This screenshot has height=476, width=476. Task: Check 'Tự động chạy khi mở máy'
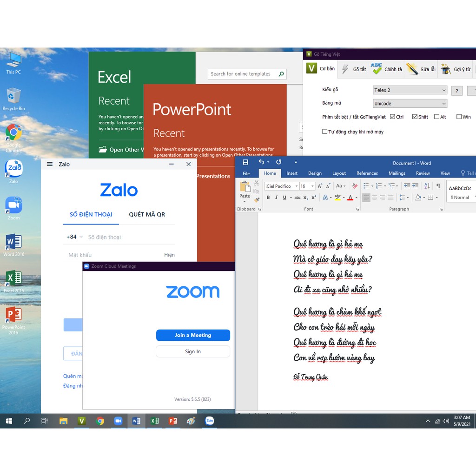(x=325, y=132)
